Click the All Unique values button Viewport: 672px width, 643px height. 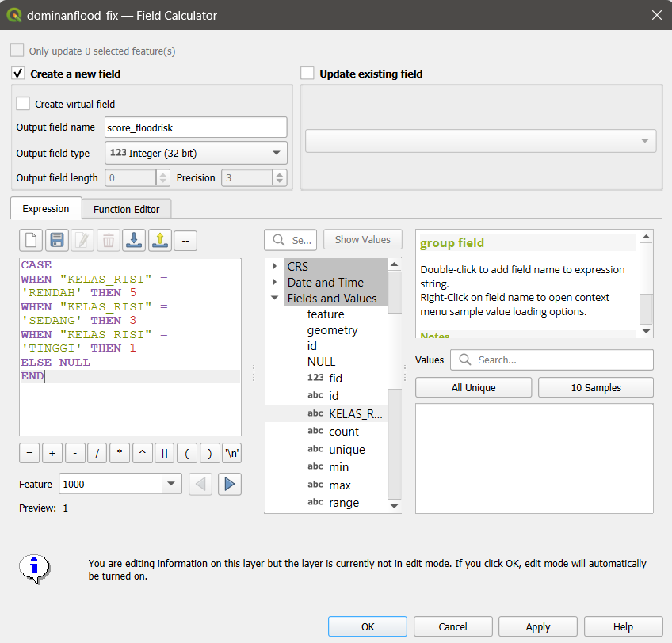click(x=473, y=387)
